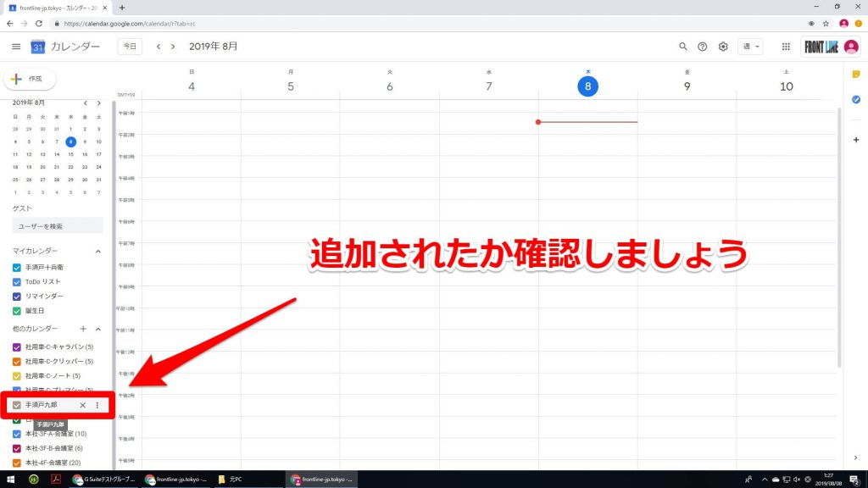The width and height of the screenshot is (868, 488).
Task: Go back in browser history
Action: [x=9, y=23]
